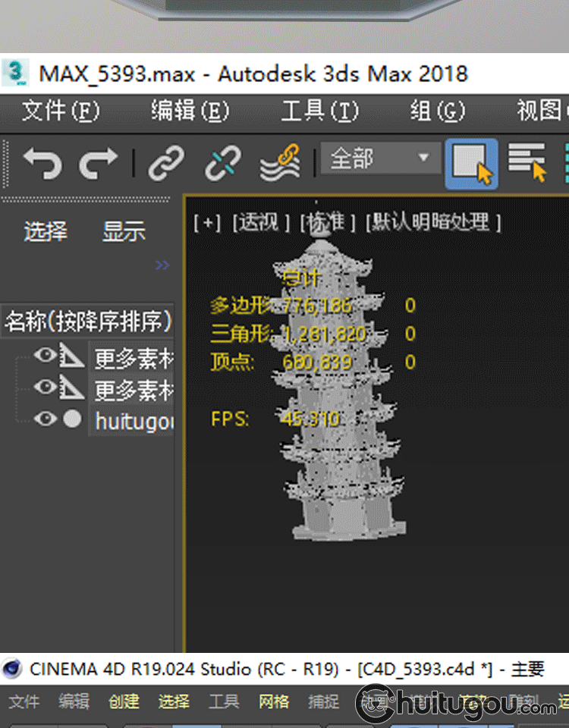Open the 创建 menu in Cinema 4D
The width and height of the screenshot is (569, 728).
(124, 701)
